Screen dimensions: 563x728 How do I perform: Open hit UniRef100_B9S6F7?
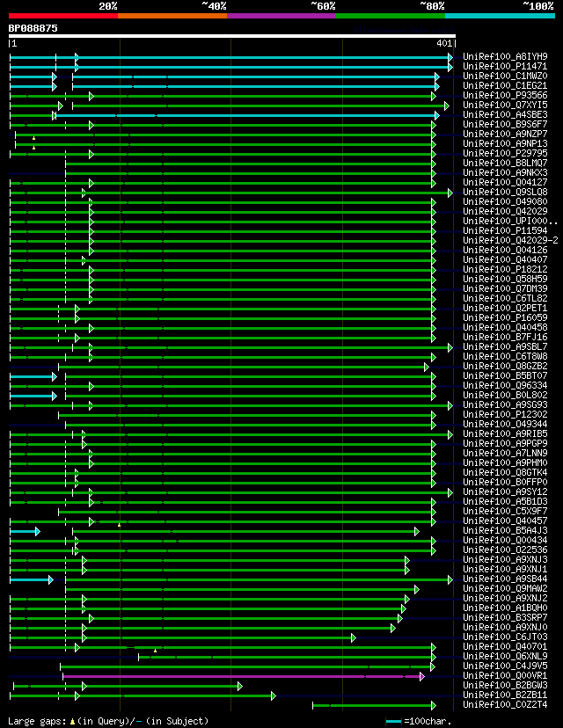[x=505, y=125]
